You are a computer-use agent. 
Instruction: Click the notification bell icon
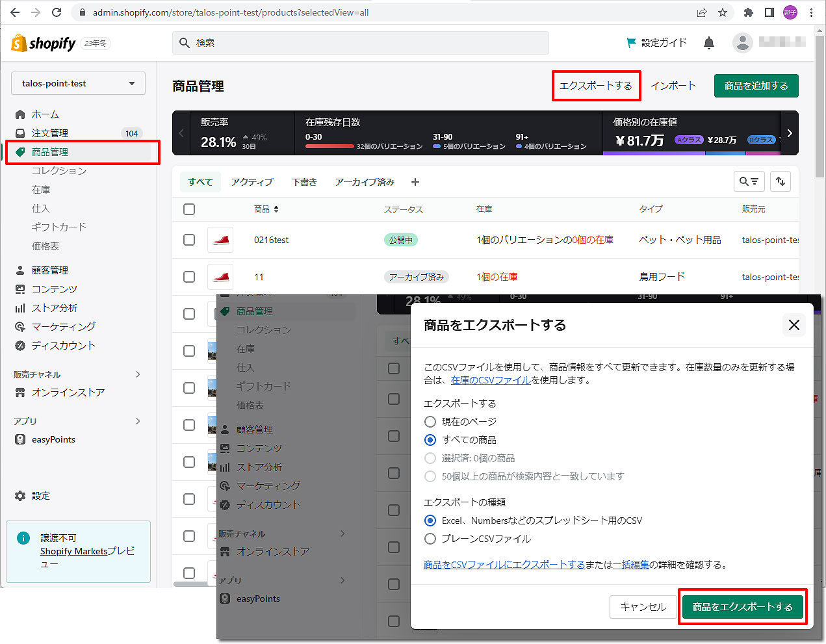[709, 43]
